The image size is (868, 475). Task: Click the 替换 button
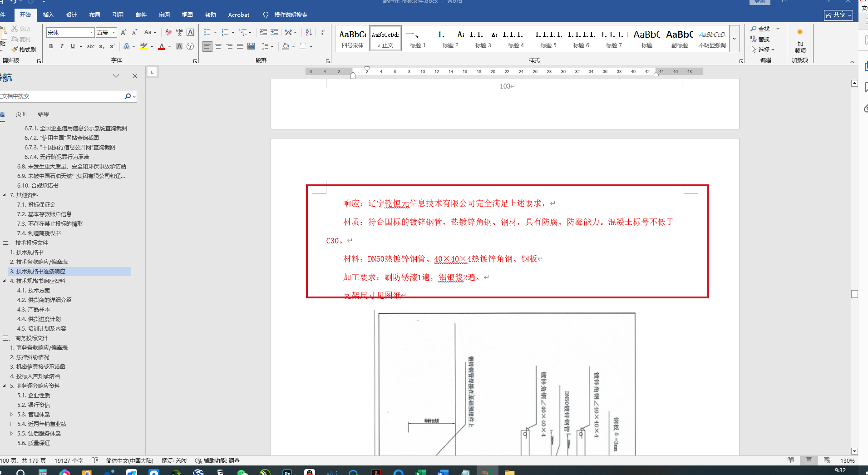pos(760,39)
